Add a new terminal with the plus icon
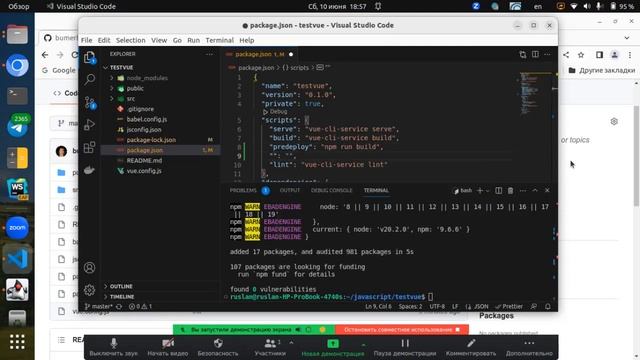 click(x=480, y=191)
